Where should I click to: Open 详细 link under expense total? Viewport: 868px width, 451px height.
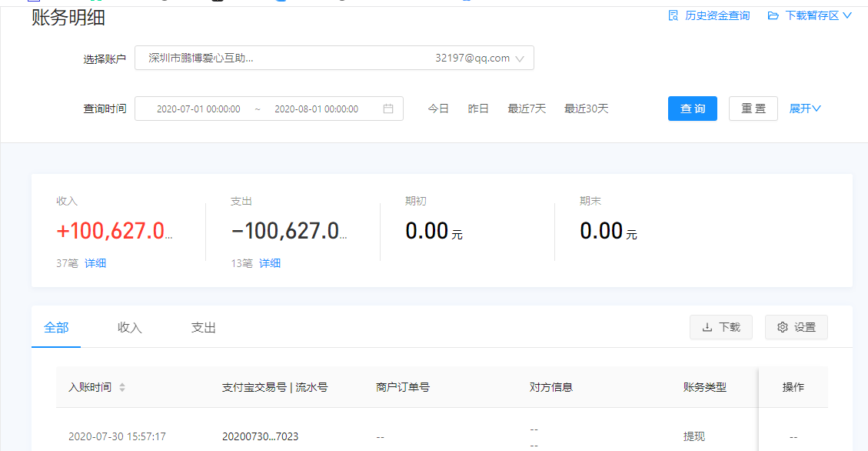[x=270, y=263]
